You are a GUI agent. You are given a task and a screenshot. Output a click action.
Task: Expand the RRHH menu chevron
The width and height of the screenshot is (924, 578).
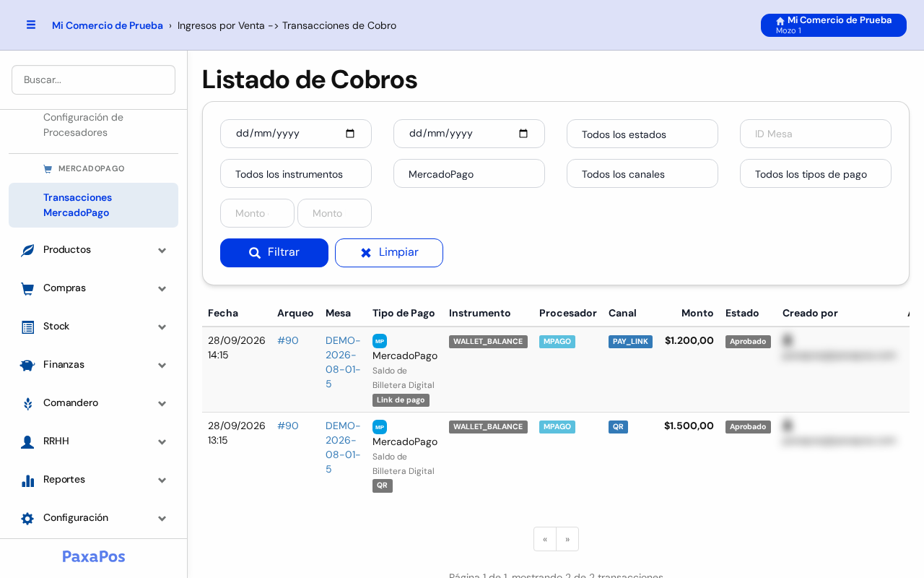coord(162,441)
